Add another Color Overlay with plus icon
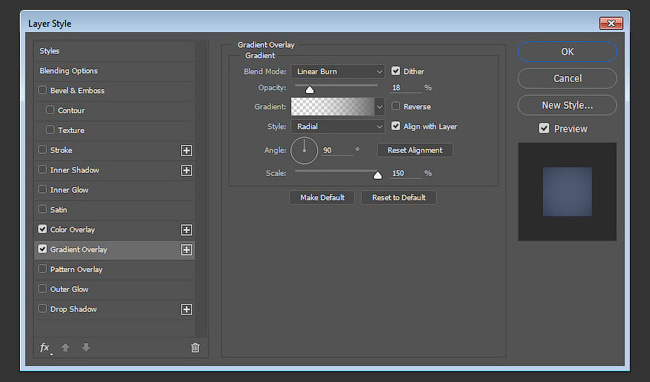This screenshot has width=650, height=382. [187, 230]
